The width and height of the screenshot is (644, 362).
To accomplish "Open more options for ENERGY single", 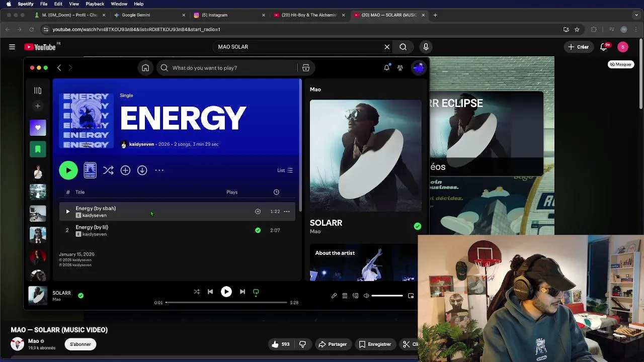I will (x=159, y=170).
